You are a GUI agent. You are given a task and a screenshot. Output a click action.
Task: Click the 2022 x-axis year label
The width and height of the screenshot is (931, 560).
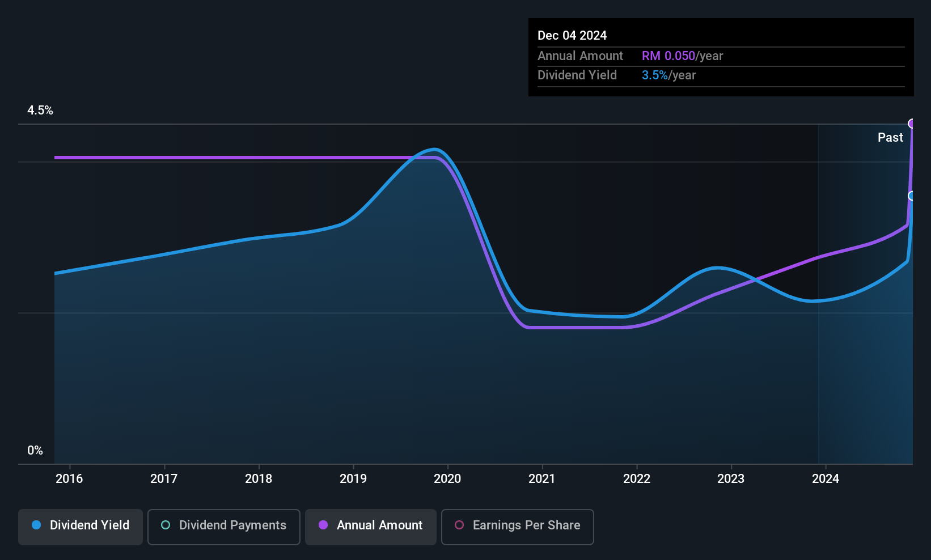pyautogui.click(x=637, y=479)
